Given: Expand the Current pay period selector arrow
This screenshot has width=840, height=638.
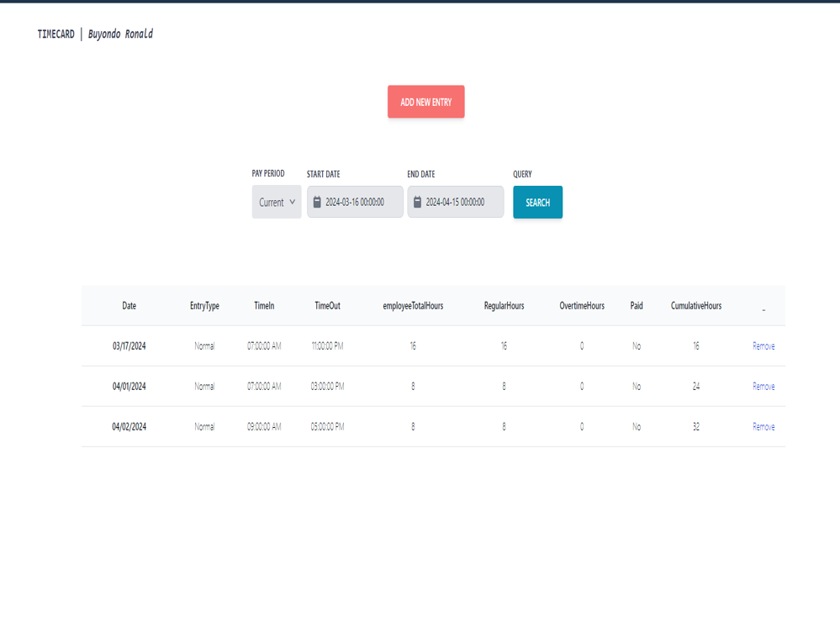Looking at the screenshot, I should point(292,202).
